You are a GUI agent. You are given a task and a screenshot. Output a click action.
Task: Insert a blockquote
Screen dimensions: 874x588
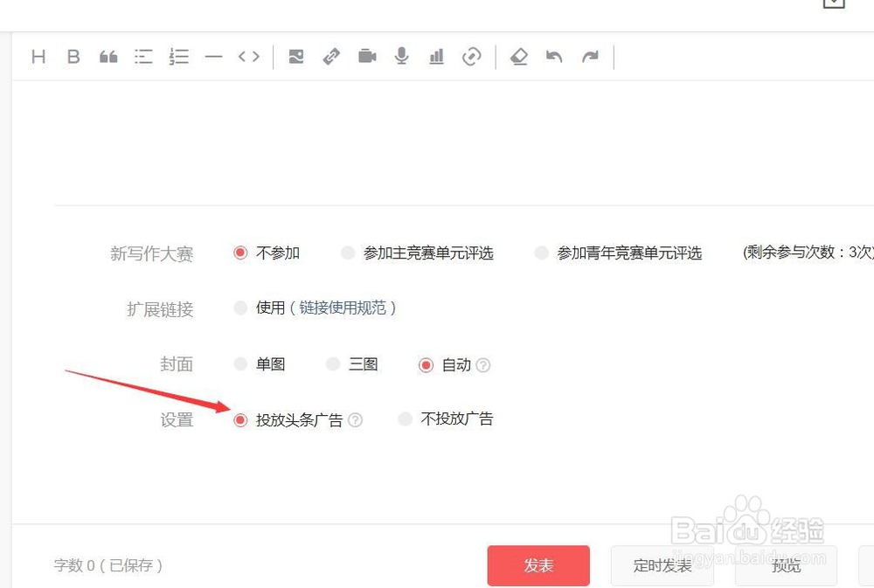tap(108, 57)
